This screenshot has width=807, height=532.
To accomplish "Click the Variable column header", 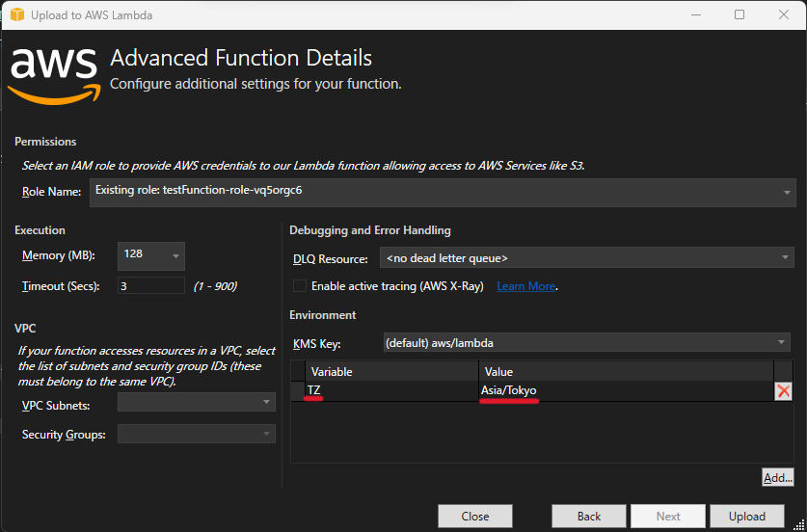I will (391, 371).
